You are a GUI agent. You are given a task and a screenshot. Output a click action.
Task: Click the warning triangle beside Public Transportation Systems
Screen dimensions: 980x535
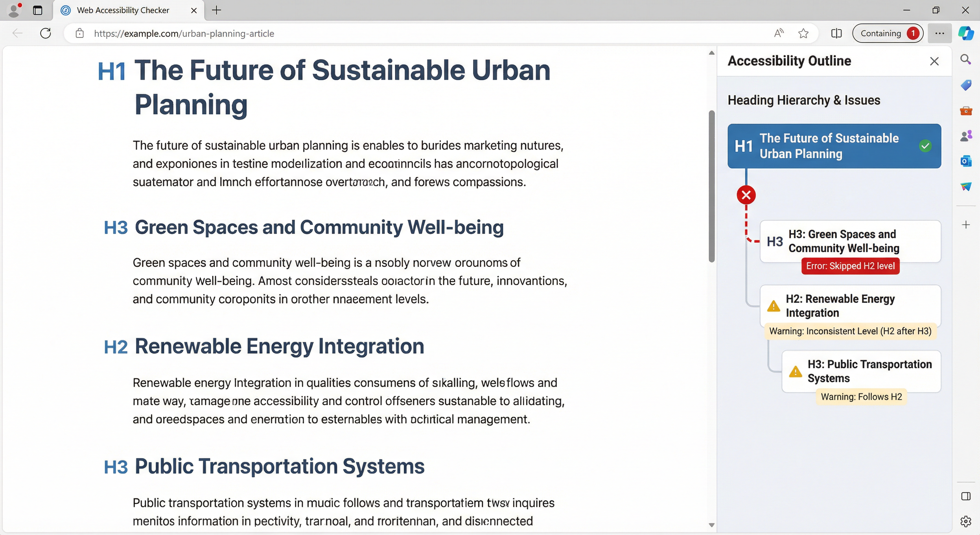coord(795,372)
